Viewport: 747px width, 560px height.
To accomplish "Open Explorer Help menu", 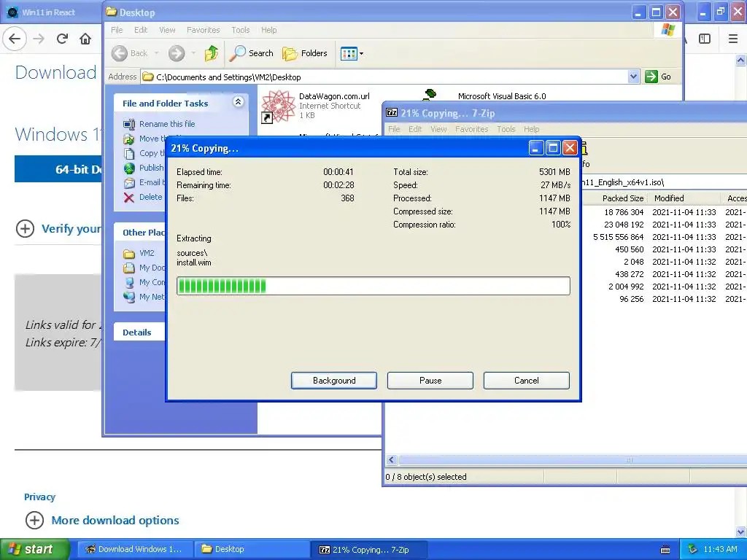I will 268,30.
